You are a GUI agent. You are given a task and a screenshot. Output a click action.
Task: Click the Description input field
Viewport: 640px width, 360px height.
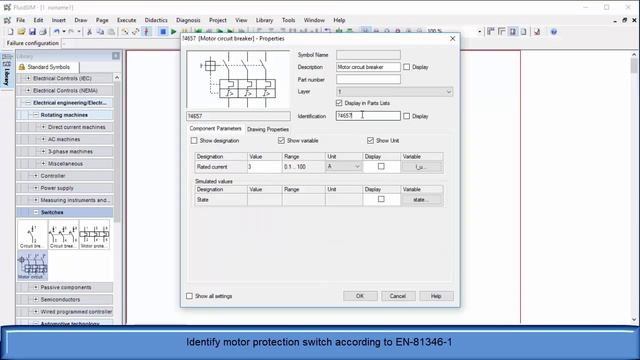coord(368,67)
